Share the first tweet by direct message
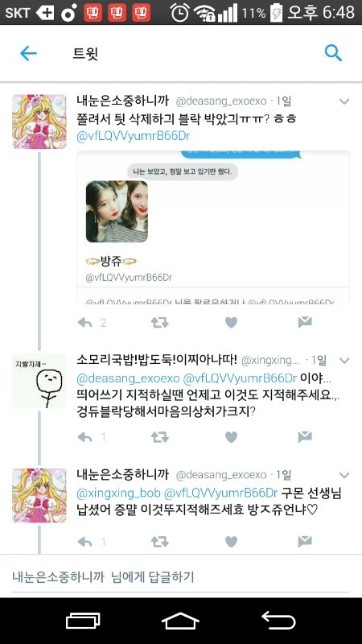This screenshot has width=362, height=644. (305, 323)
